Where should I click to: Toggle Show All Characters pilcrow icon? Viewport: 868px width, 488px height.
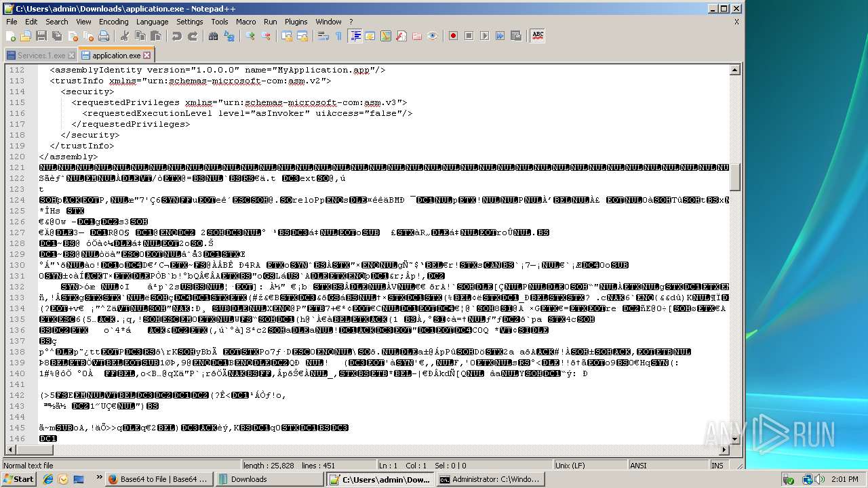339,36
